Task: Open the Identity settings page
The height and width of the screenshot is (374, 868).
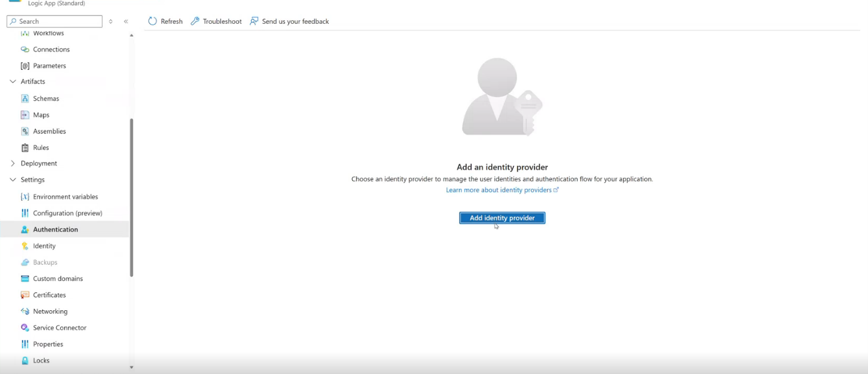Action: click(44, 245)
